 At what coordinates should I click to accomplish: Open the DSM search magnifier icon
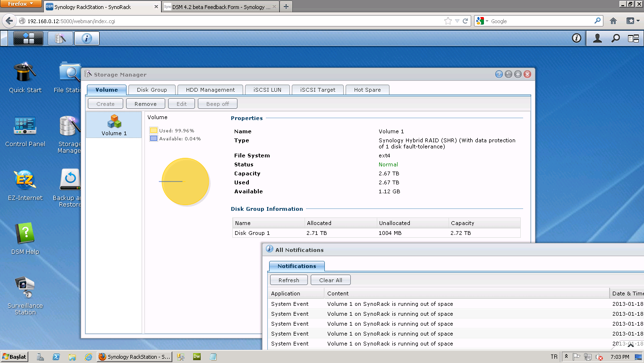coord(615,38)
